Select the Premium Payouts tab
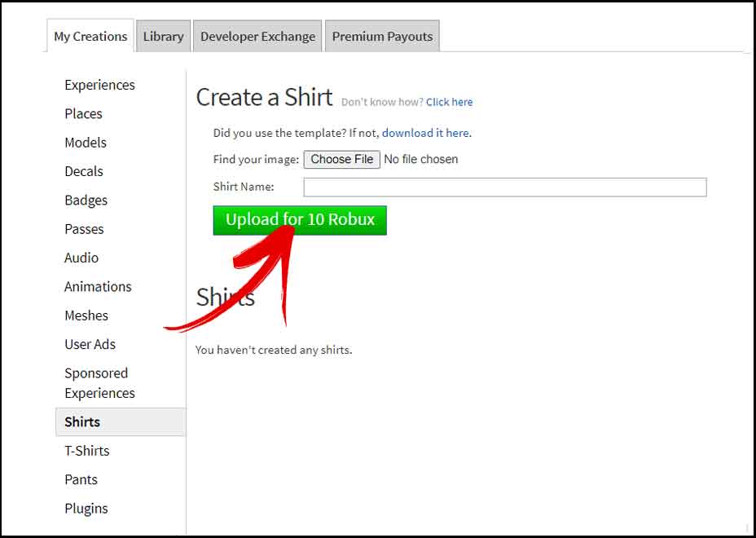The image size is (756, 538). point(382,36)
